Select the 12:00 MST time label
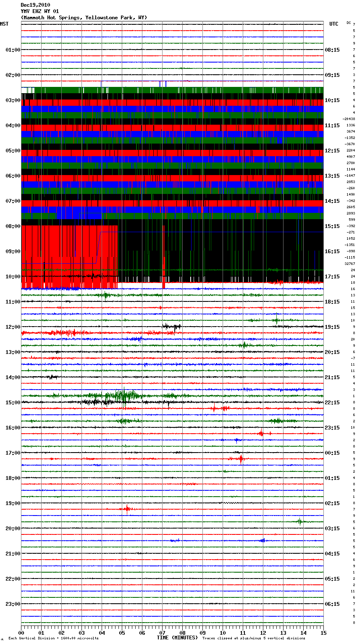 click(x=13, y=327)
